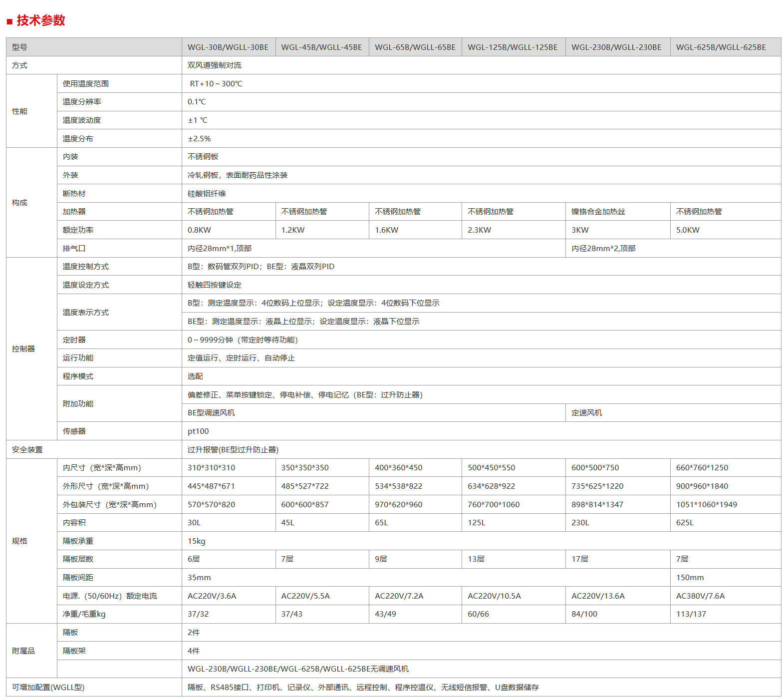Click the 可增加配置(WGLL型) row label
Image resolution: width=784 pixels, height=699 pixels.
pos(48,688)
